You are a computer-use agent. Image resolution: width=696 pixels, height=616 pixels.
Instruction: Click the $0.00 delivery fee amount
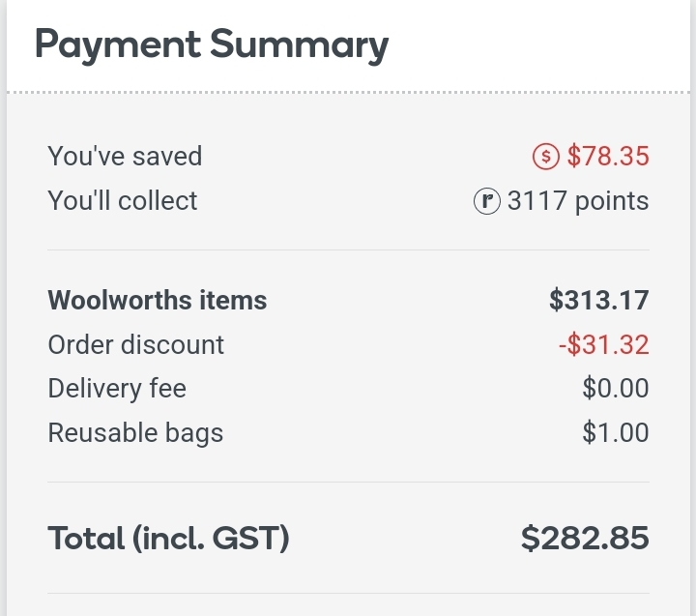[616, 388]
